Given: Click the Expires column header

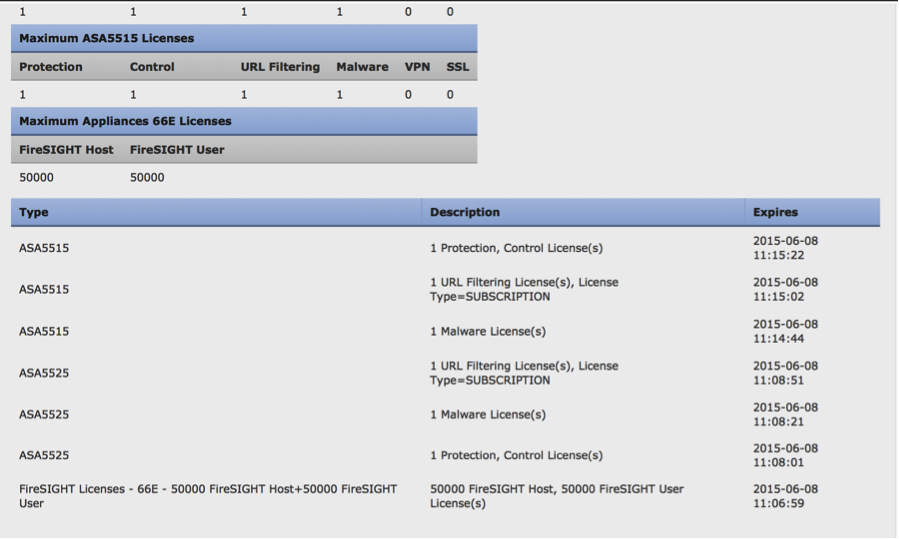Looking at the screenshot, I should pyautogui.click(x=775, y=212).
